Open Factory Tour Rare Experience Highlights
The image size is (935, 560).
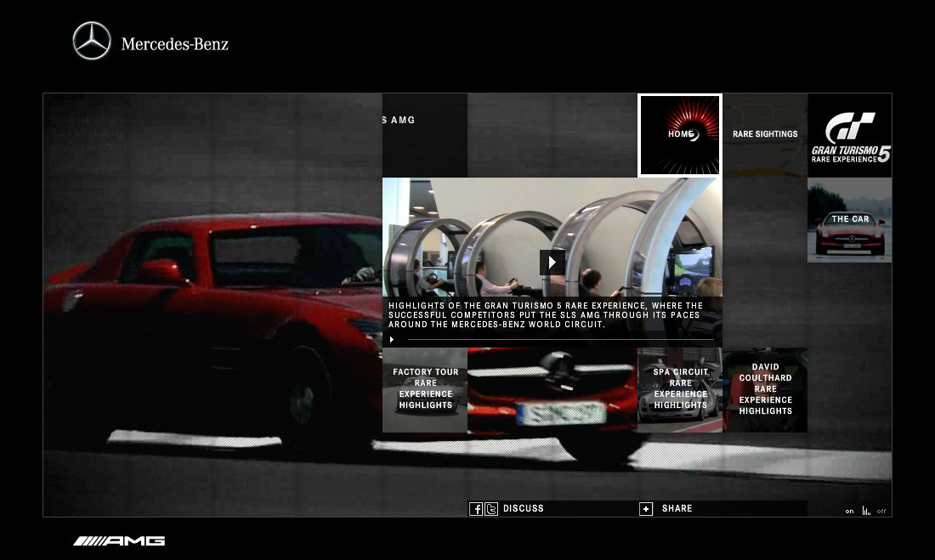coord(424,390)
